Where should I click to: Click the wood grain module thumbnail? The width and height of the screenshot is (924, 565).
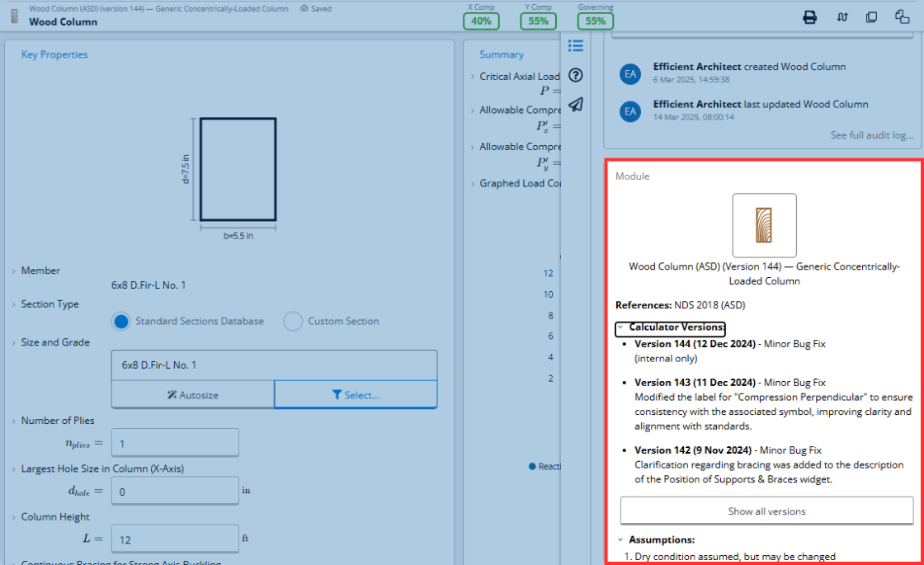764,225
